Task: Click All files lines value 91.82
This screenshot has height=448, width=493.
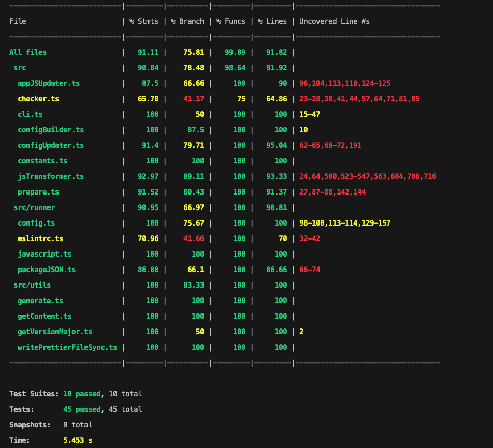Action: click(x=277, y=52)
